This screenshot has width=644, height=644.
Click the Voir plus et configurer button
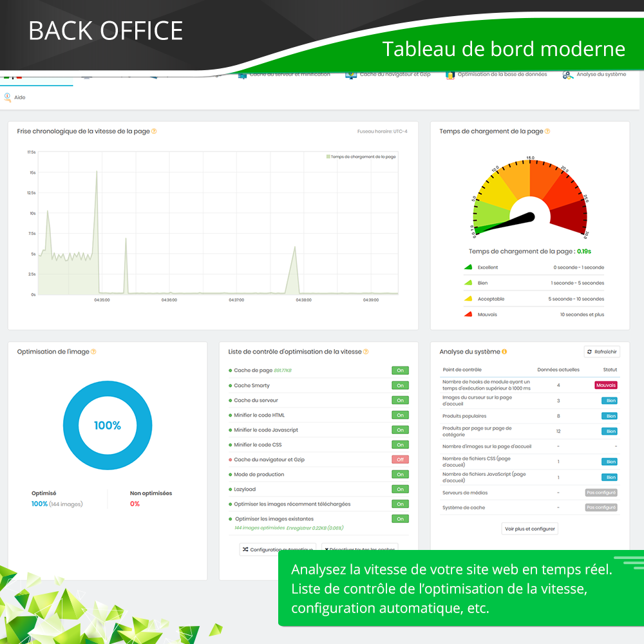click(529, 529)
